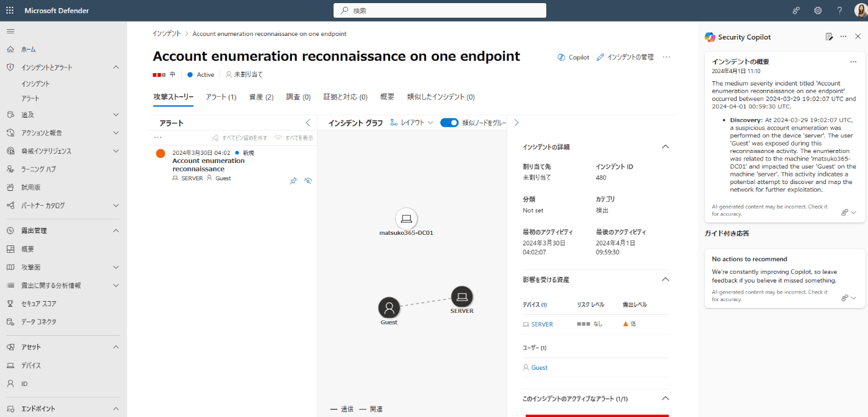This screenshot has height=417, width=868.
Task: Hide the alert with eye icon
Action: click(x=308, y=181)
